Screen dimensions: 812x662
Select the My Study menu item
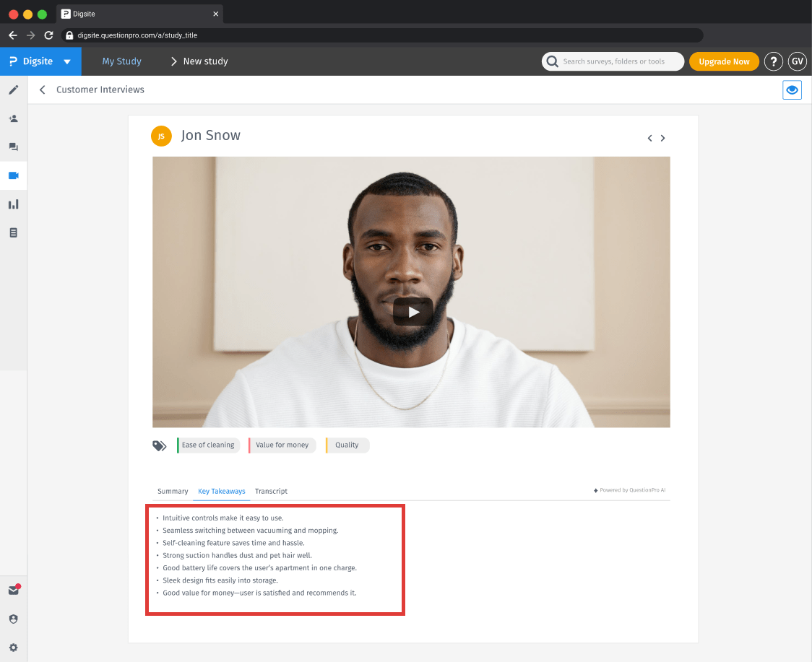tap(121, 61)
